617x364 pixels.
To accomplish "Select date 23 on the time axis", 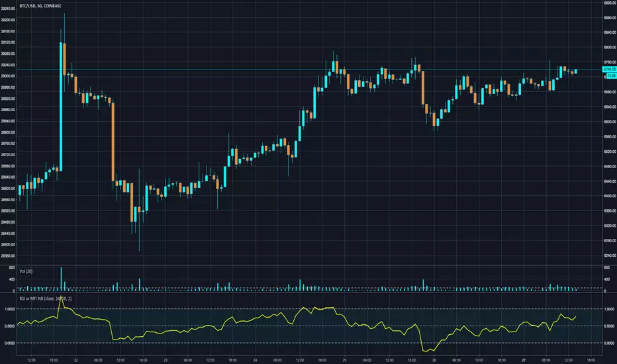I will 166,360.
